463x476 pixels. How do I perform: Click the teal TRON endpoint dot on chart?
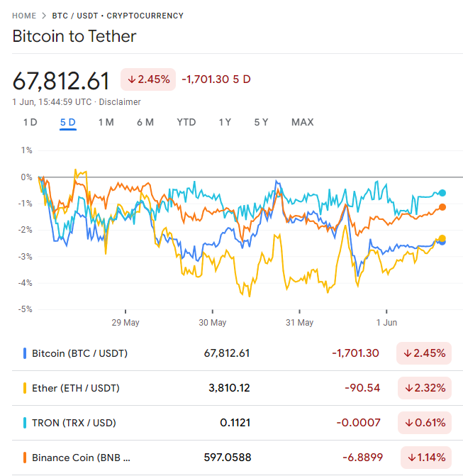click(x=442, y=193)
